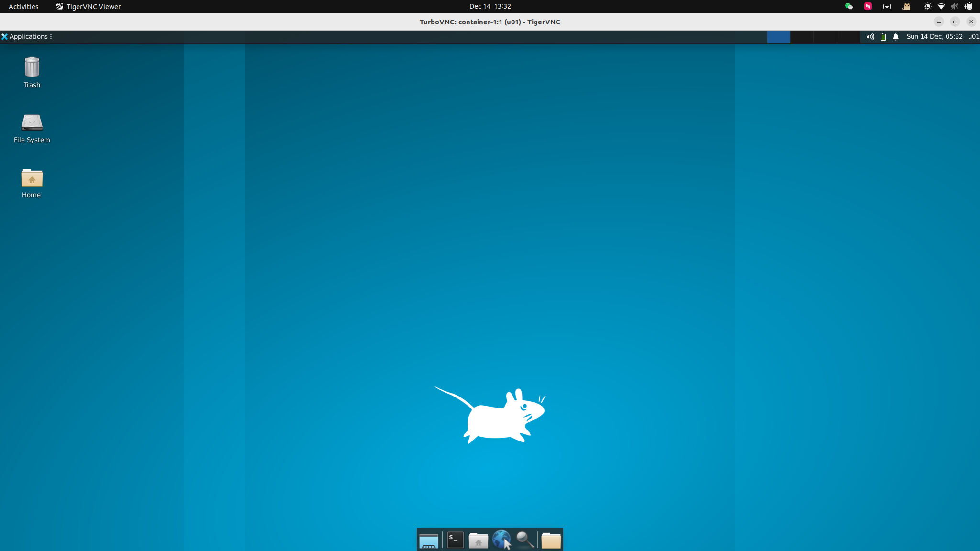The image size is (980, 551).
Task: Open the Home folder desktop icon
Action: 32,183
